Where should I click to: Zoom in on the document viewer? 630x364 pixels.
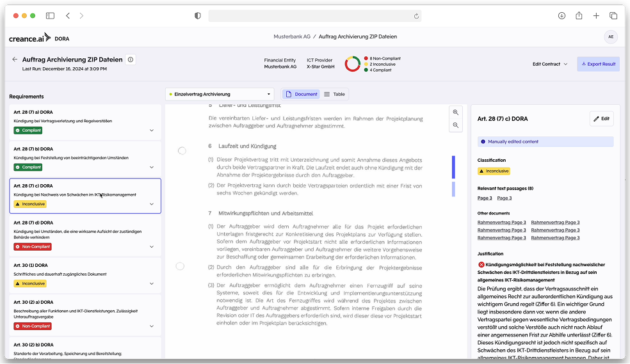click(456, 113)
